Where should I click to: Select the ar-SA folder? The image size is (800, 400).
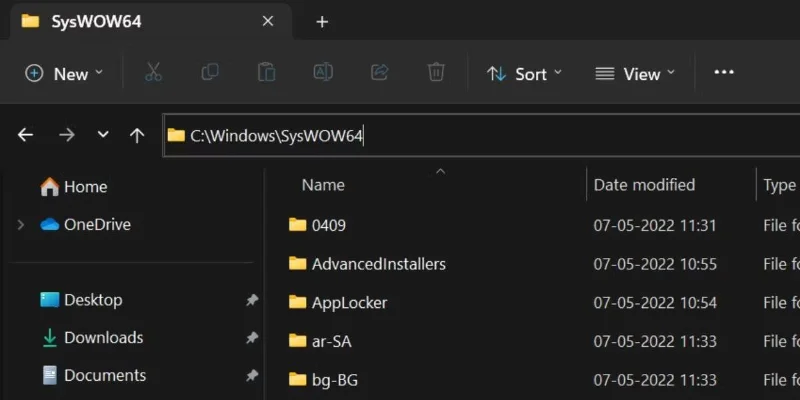[320, 341]
